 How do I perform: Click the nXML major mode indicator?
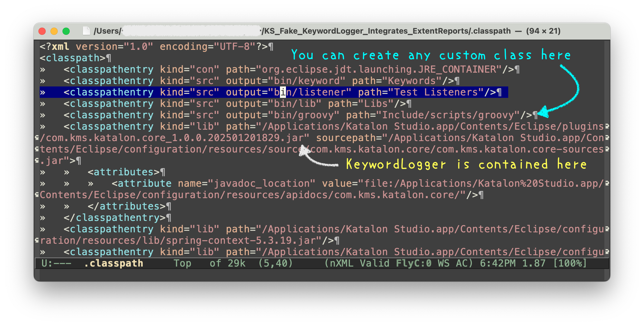342,263
